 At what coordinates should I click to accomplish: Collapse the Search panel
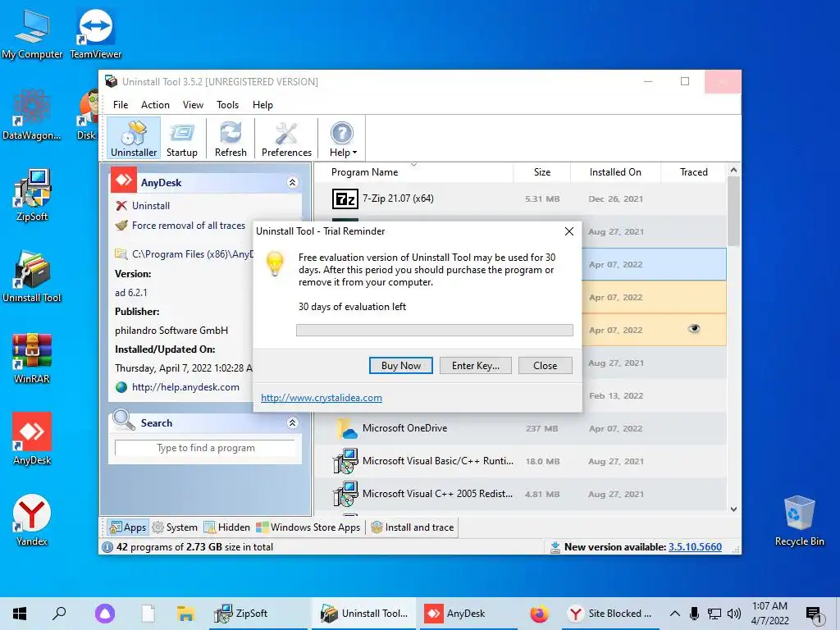pos(293,422)
